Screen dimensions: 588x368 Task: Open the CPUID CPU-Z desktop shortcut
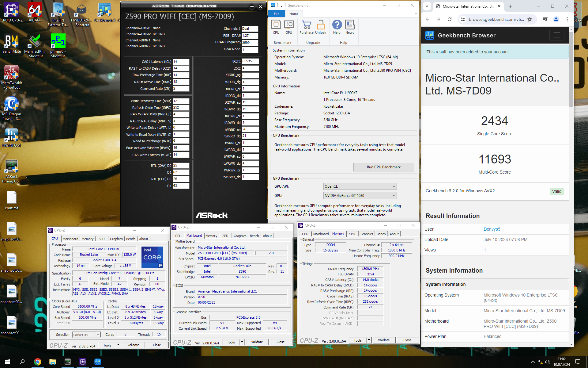pyautogui.click(x=12, y=12)
